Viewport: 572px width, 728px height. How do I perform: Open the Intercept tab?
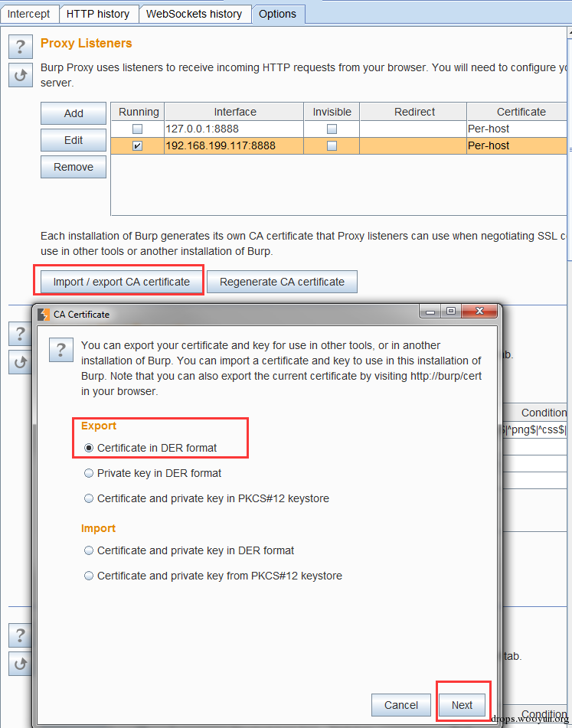pyautogui.click(x=29, y=14)
